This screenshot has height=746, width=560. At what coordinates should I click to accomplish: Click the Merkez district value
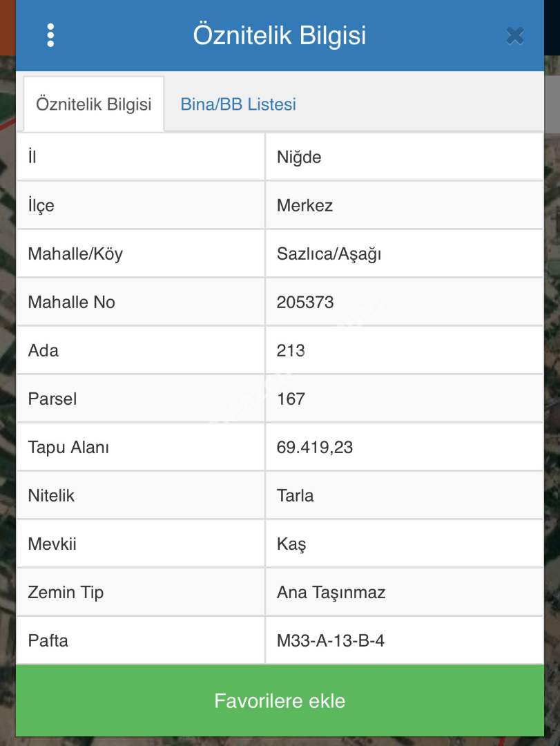pos(305,206)
